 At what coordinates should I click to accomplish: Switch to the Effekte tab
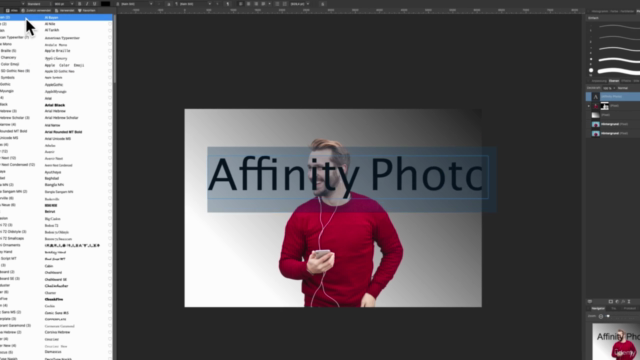pos(626,81)
